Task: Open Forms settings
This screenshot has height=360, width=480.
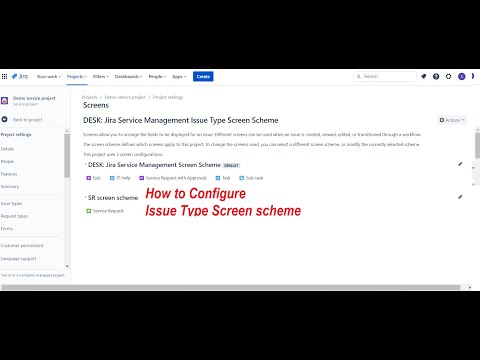Action: point(7,228)
